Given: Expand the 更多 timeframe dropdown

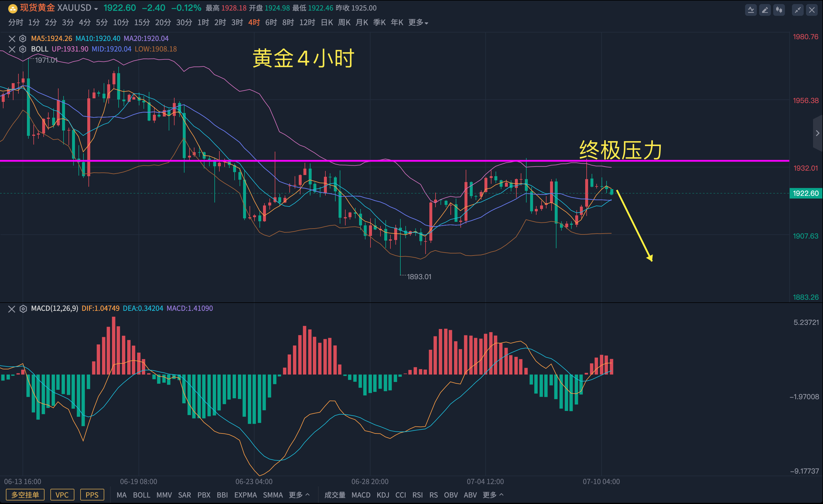Looking at the screenshot, I should 418,22.
